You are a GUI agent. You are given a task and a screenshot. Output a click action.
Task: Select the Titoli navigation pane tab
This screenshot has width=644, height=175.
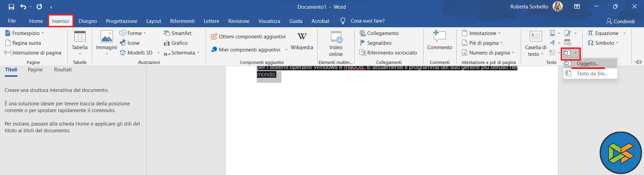[11, 70]
